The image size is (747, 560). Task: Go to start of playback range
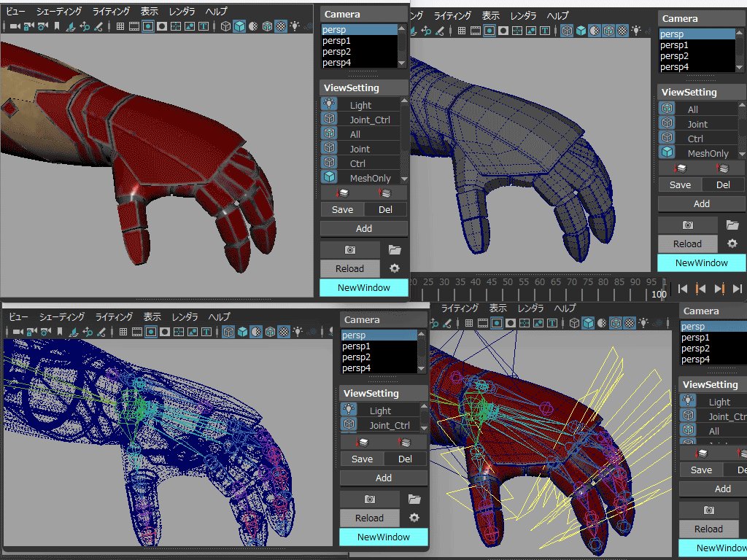click(683, 289)
